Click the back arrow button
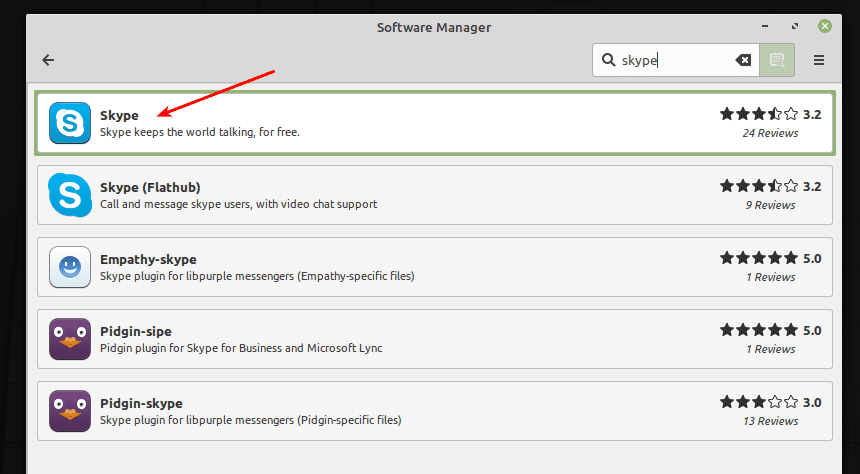Viewport: 860px width, 474px height. 48,60
